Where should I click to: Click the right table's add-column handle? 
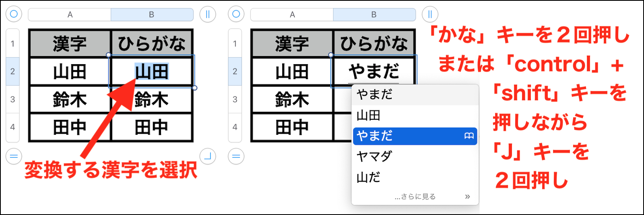430,14
